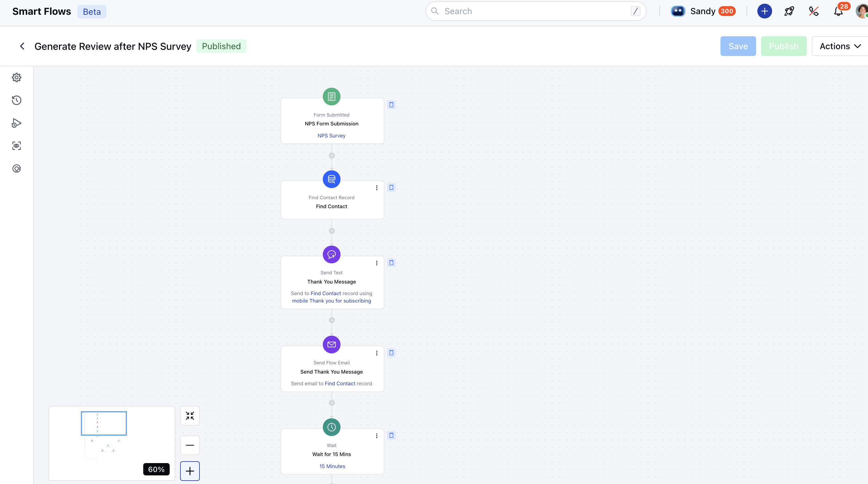Open version history clock icon
Image resolution: width=868 pixels, height=484 pixels.
coord(17,100)
